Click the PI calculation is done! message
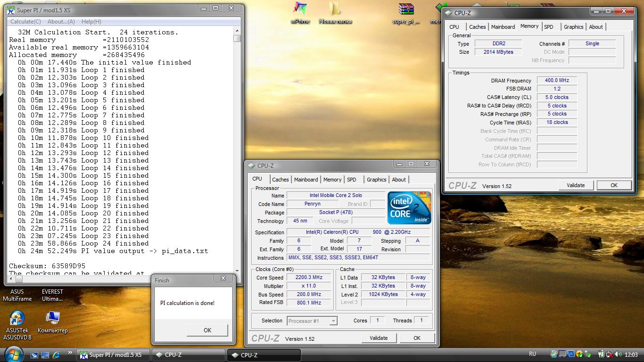The height and width of the screenshot is (362, 644). click(187, 303)
